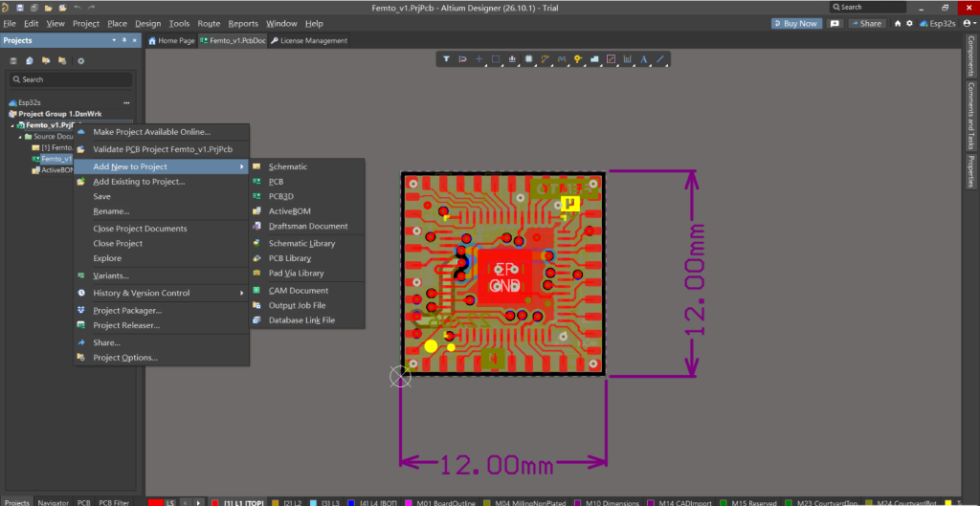Click the LS layer set button
This screenshot has width=980, height=506.
170,502
